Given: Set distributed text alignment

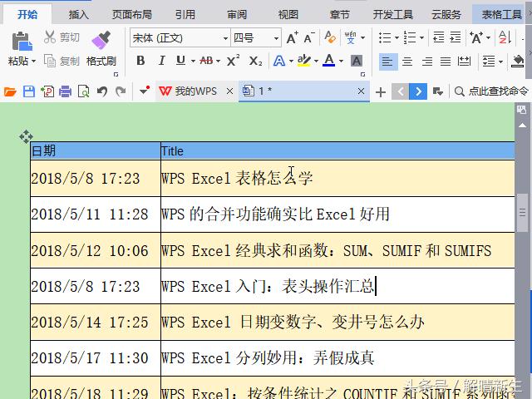Looking at the screenshot, I should (x=464, y=62).
